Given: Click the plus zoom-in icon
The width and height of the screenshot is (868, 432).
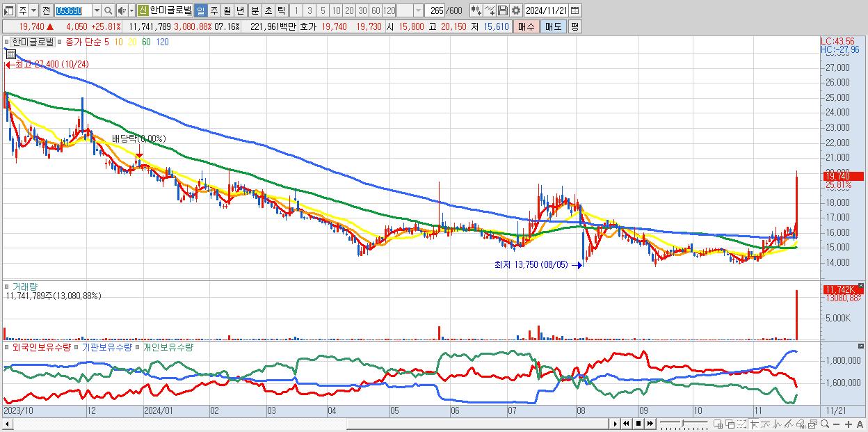Looking at the screenshot, I should 849,424.
